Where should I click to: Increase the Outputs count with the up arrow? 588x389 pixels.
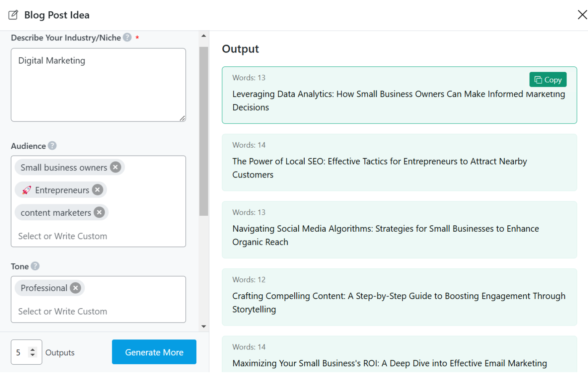[x=32, y=349]
